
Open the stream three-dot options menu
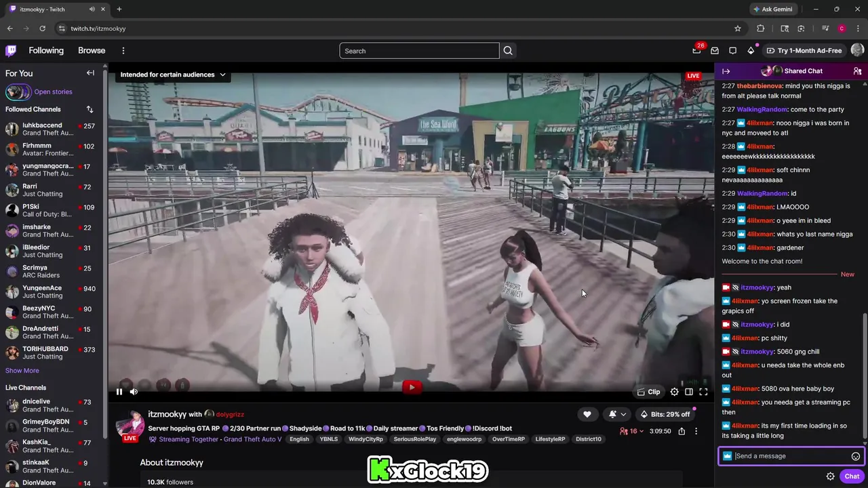696,431
